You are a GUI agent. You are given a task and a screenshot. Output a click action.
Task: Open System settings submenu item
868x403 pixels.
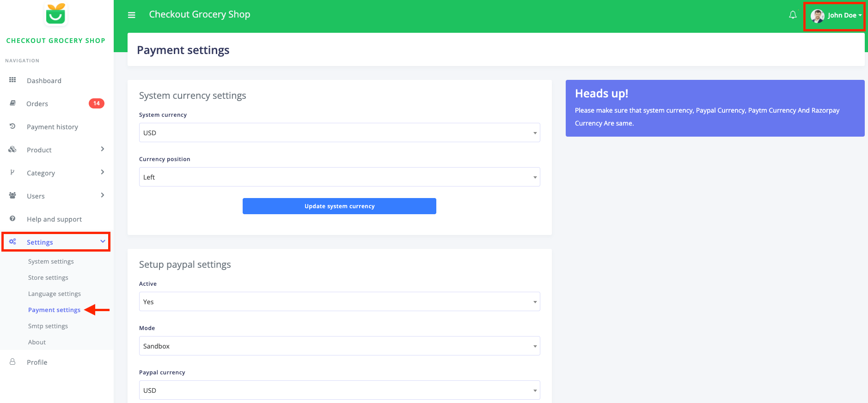point(51,261)
